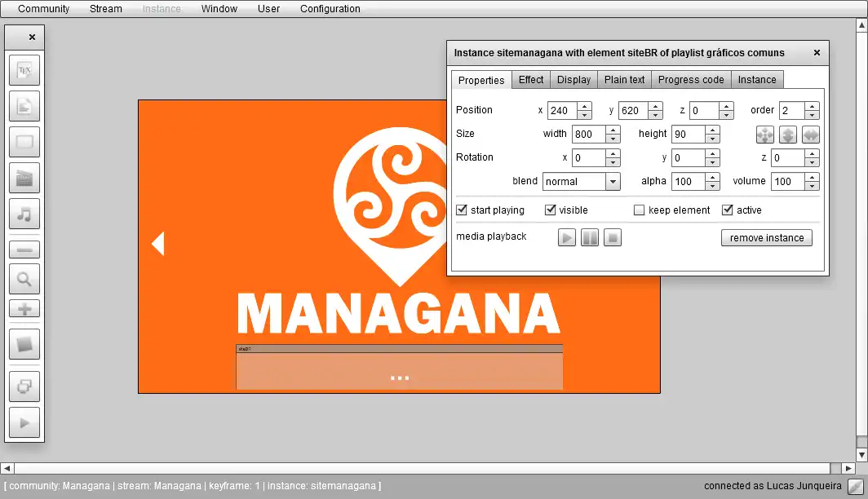Viewport: 868px width, 499px height.
Task: Uncheck the visible checkbox
Action: 550,210
